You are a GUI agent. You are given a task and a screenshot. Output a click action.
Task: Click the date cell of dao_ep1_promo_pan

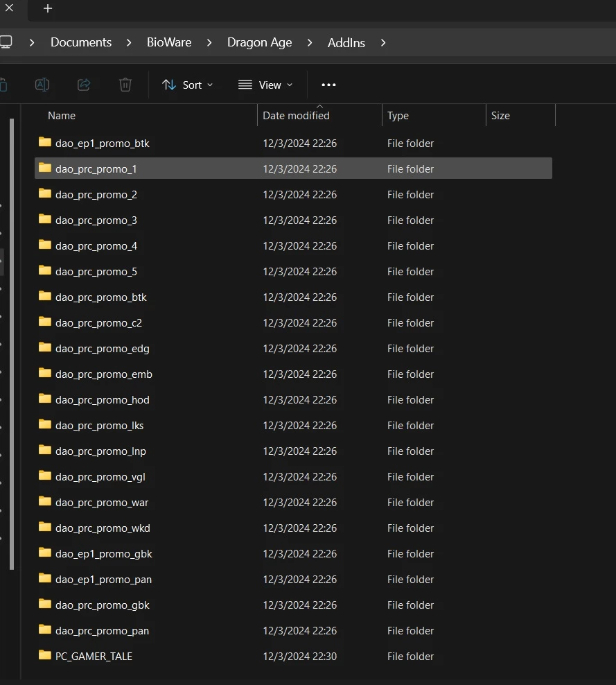click(x=299, y=580)
